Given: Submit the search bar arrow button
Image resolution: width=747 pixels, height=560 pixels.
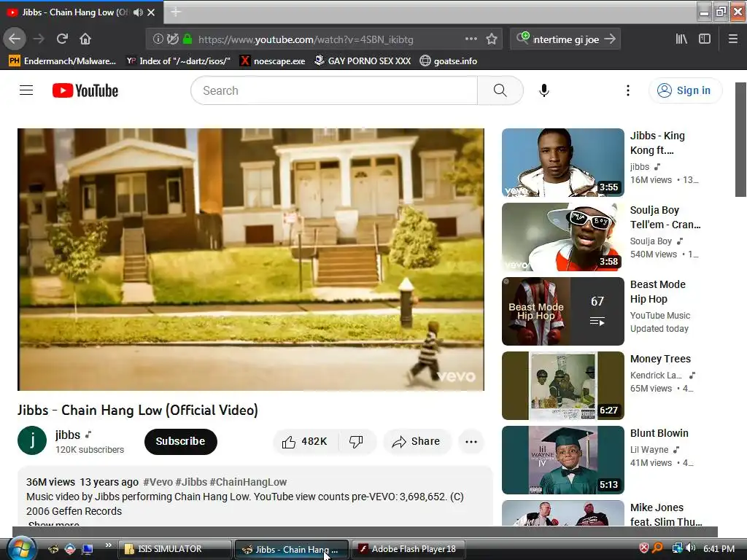Looking at the screenshot, I should point(610,39).
